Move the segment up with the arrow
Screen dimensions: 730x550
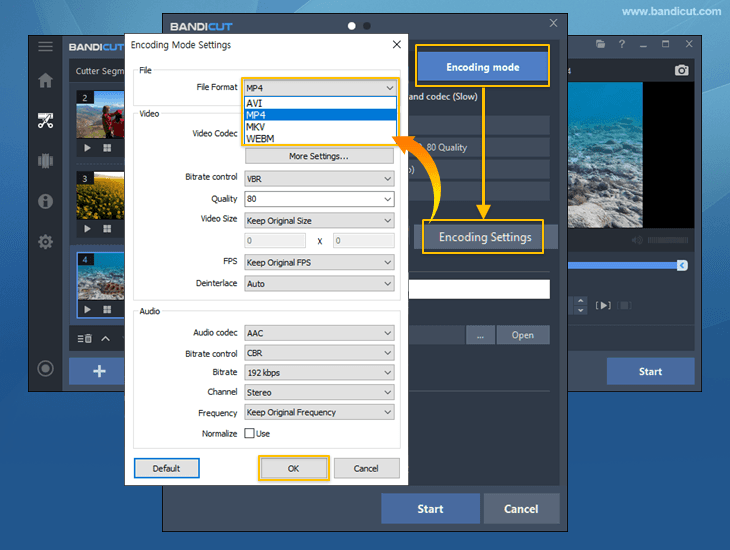point(106,339)
